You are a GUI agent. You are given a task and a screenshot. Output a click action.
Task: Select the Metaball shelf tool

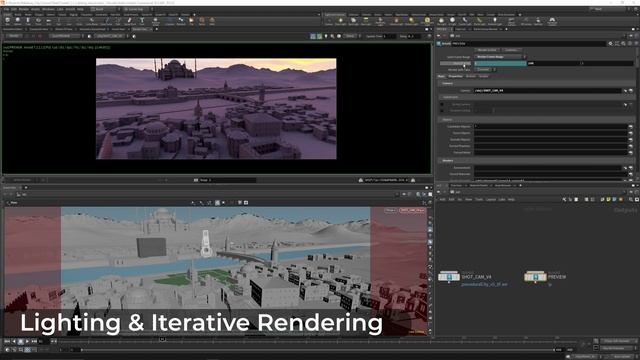coord(181,20)
